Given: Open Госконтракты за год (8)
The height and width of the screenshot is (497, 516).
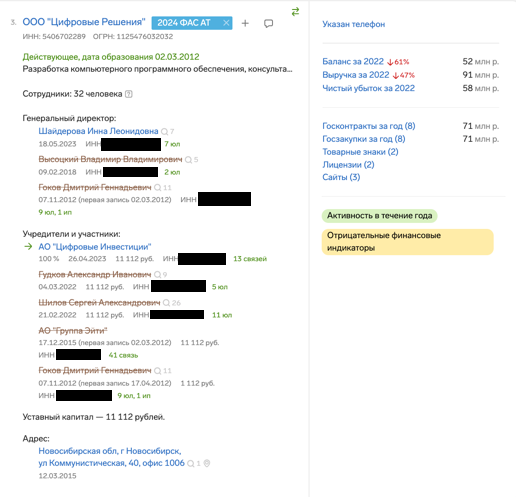Looking at the screenshot, I should pyautogui.click(x=369, y=126).
